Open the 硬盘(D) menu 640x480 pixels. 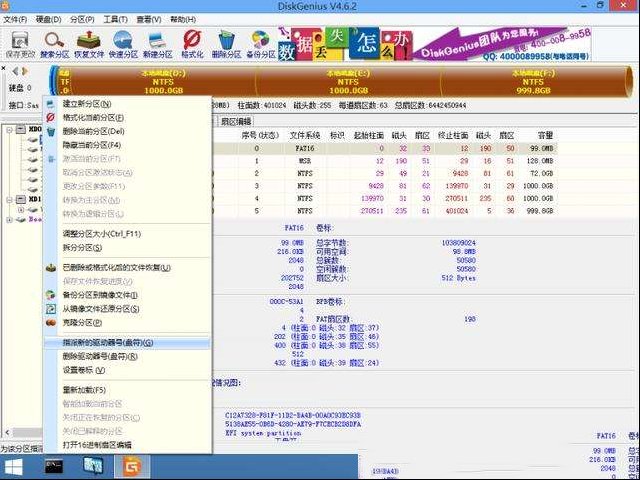[x=49, y=19]
